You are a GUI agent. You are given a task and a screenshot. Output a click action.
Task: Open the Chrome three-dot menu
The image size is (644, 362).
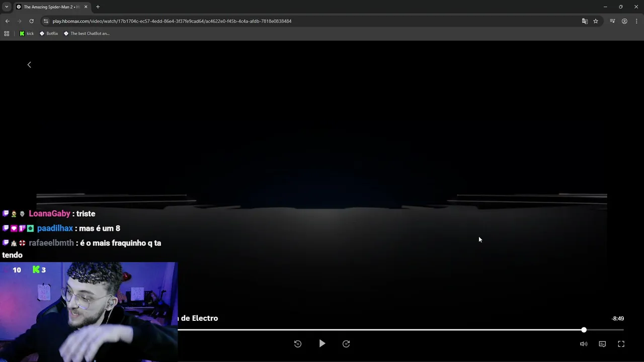636,21
